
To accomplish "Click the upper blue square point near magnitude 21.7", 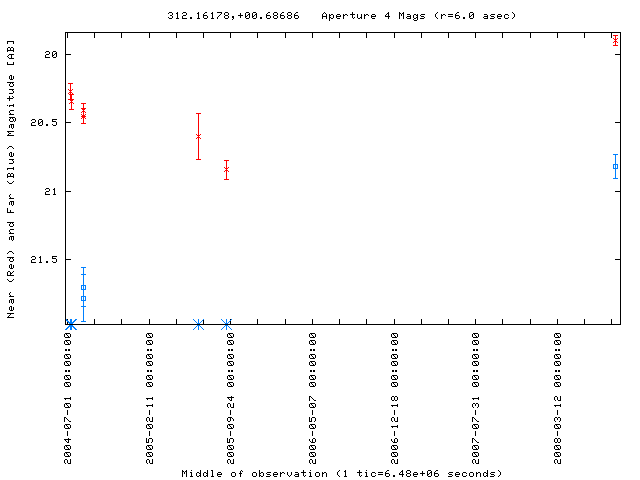I will (83, 287).
